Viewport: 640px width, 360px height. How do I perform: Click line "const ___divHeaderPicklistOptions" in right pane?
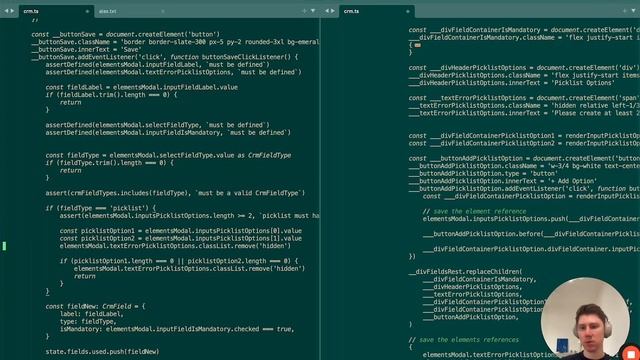click(x=524, y=68)
